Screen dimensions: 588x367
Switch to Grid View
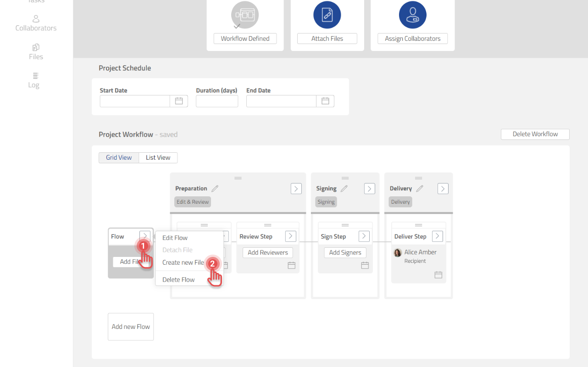pyautogui.click(x=119, y=157)
